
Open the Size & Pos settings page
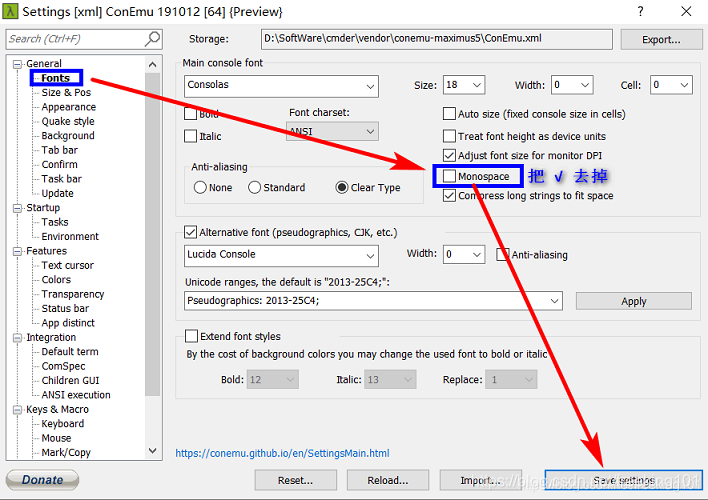click(66, 93)
